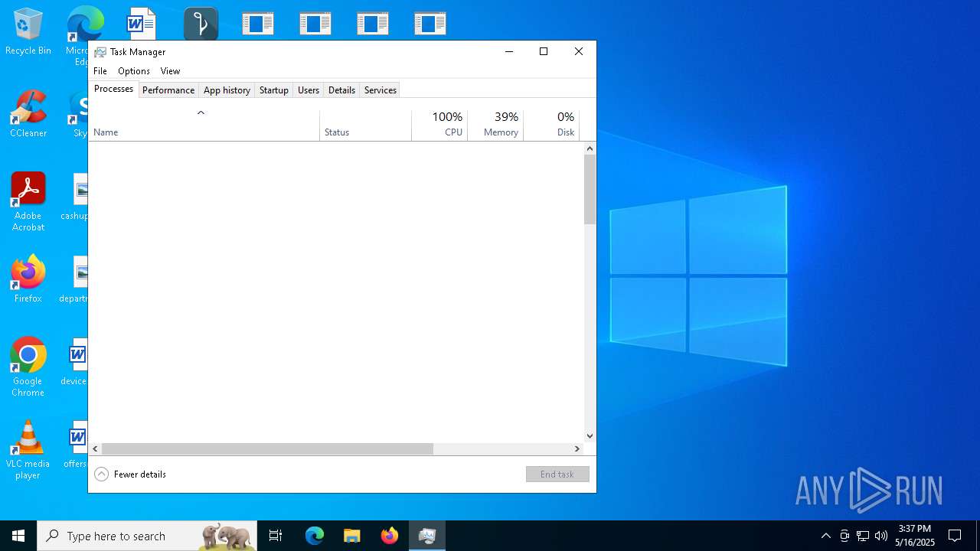
Task: Collapse with Fewer details button
Action: pyautogui.click(x=130, y=474)
